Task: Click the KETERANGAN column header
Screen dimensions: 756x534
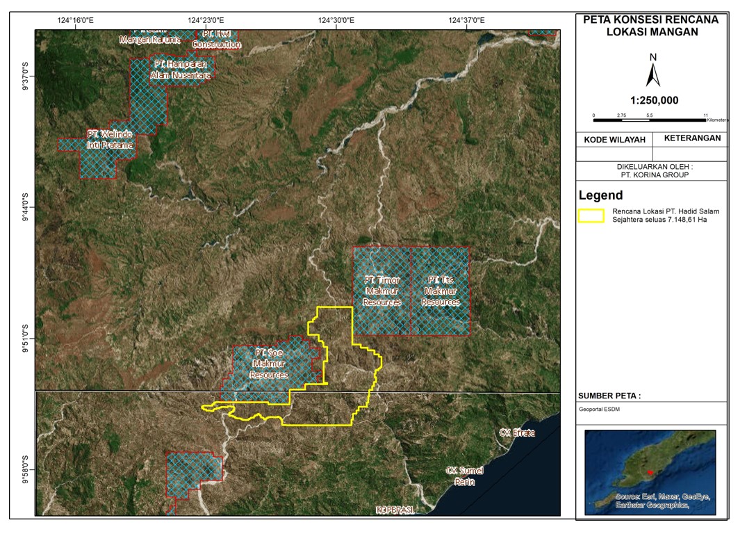Action: tap(692, 138)
